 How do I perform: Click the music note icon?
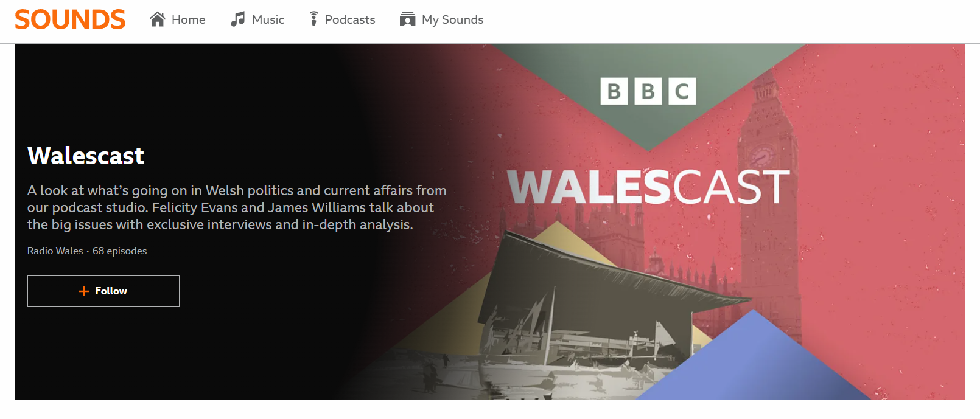point(237,19)
